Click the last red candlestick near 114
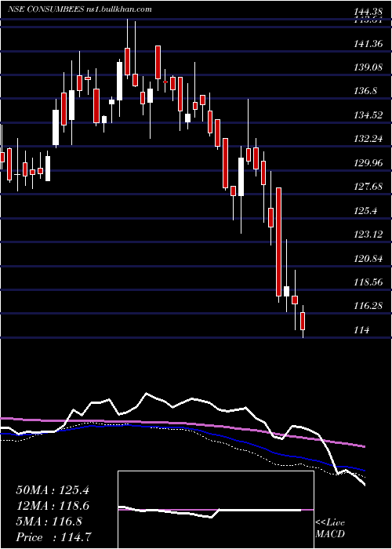This screenshot has height=549, width=392. 303,321
